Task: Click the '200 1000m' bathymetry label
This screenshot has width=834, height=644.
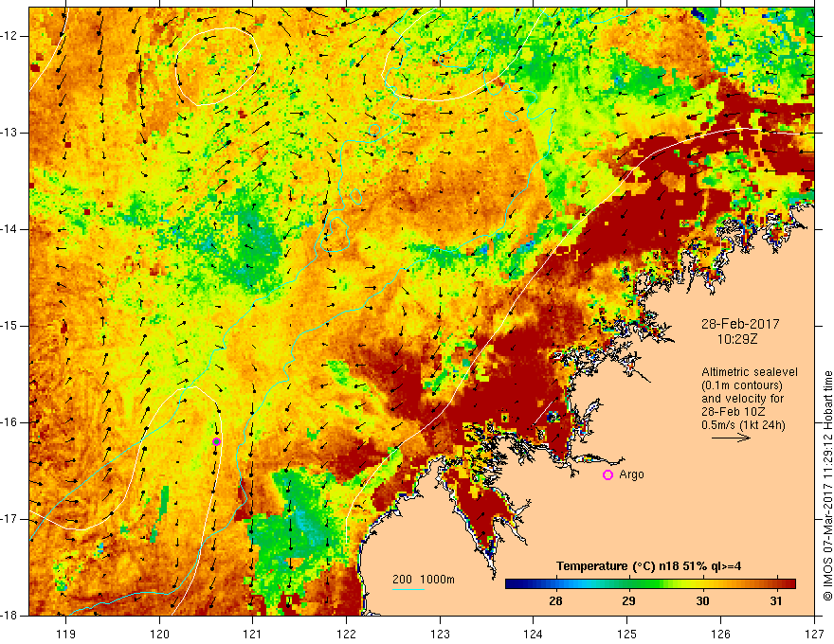Action: (x=424, y=580)
